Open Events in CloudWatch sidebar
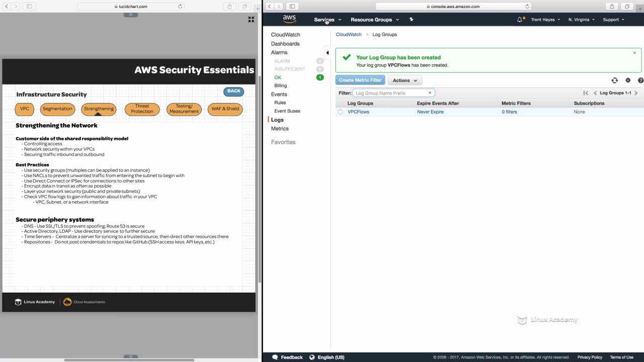 pos(279,94)
